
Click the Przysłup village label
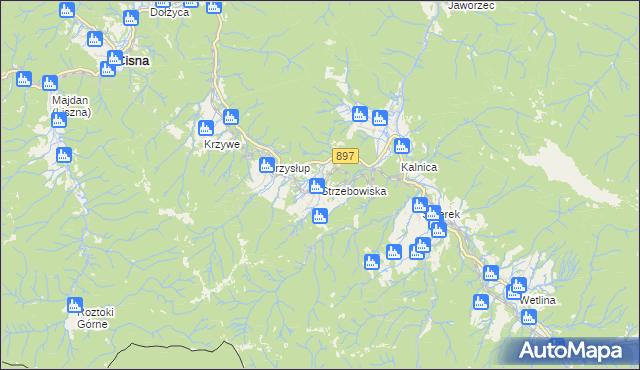pyautogui.click(x=291, y=168)
